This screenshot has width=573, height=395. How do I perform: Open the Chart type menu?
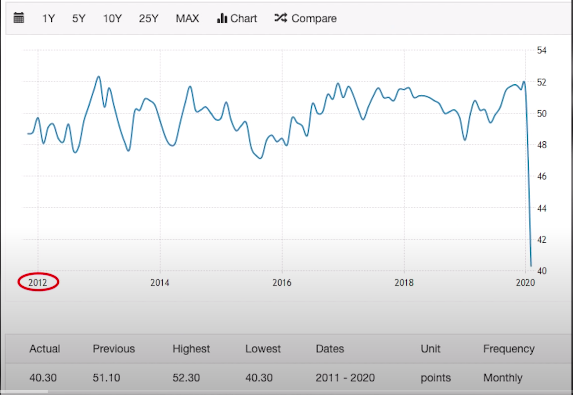click(237, 18)
